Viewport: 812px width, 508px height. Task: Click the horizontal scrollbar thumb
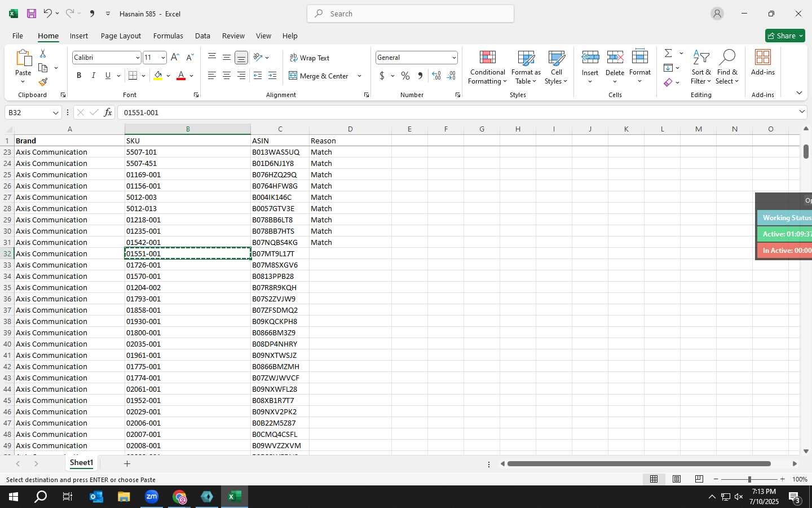tap(639, 463)
